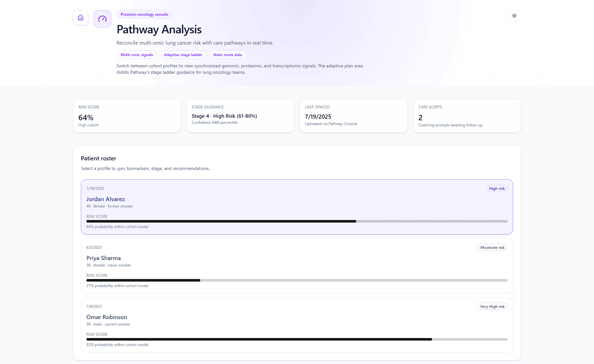The width and height of the screenshot is (594, 364).
Task: Open the Stage Guidance card
Action: click(x=240, y=116)
